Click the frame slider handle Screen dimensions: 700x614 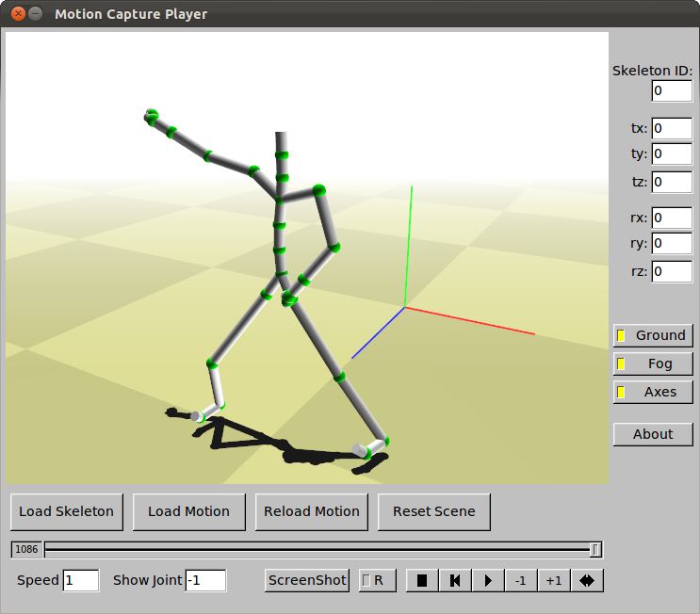click(595, 550)
